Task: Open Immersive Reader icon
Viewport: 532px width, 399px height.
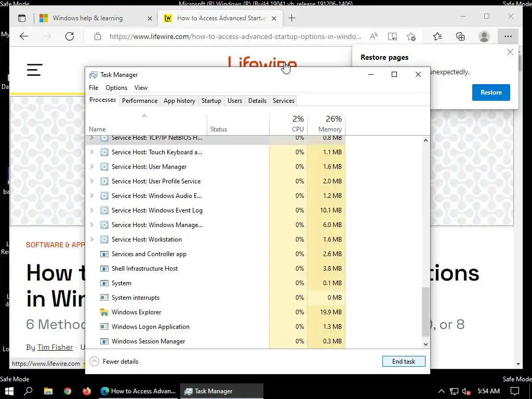Action: [392, 36]
